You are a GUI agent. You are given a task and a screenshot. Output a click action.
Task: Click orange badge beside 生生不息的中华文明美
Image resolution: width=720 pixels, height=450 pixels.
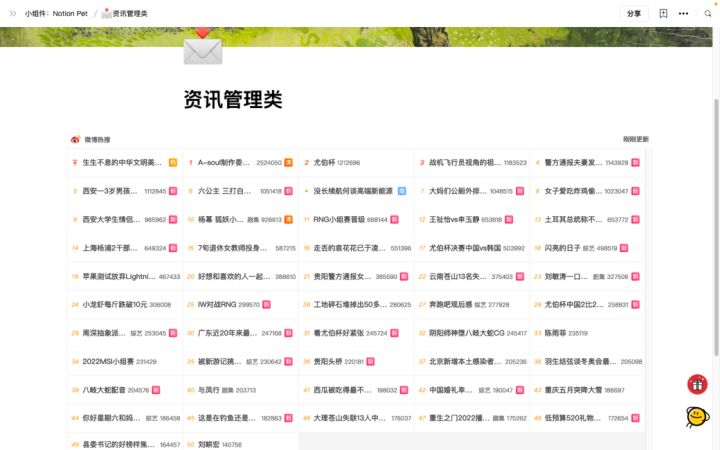[x=173, y=163]
